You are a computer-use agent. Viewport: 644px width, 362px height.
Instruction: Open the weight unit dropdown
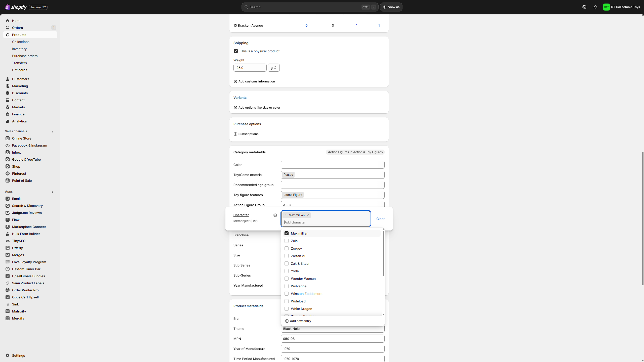click(x=273, y=68)
